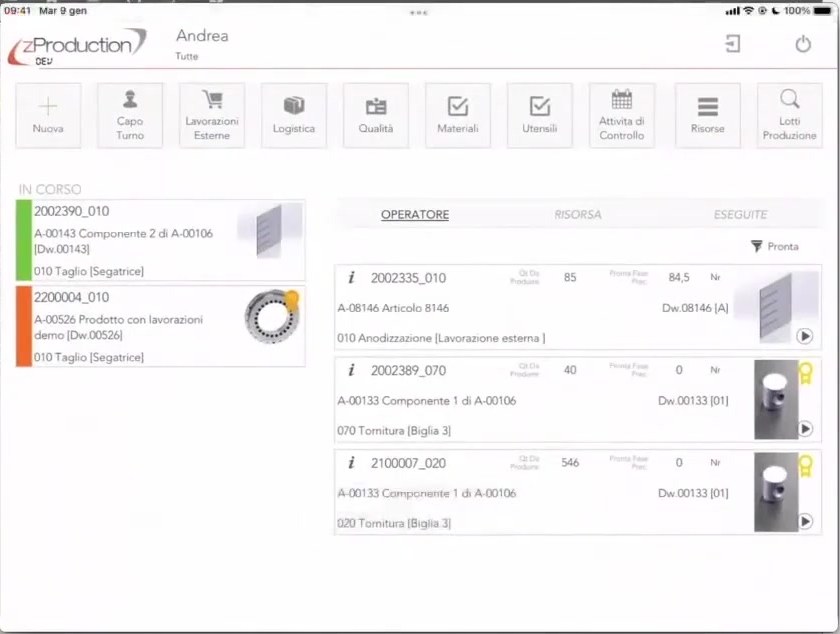Click the 09:41 clock in status bar
Image resolution: width=840 pixels, height=634 pixels.
17,11
